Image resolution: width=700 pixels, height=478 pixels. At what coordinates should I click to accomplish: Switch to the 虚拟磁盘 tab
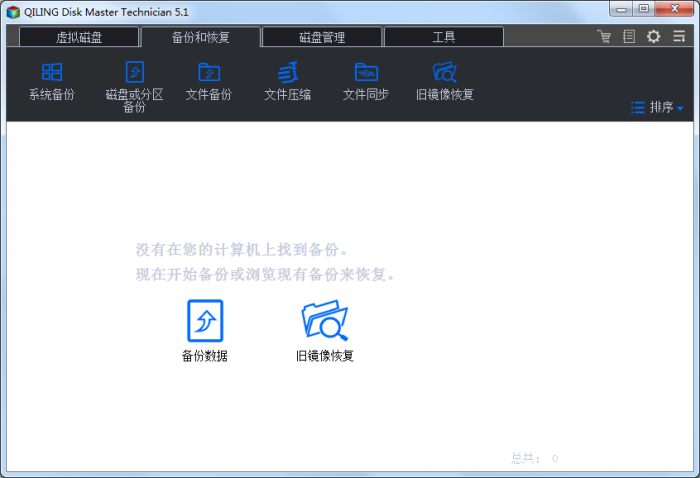(79, 37)
